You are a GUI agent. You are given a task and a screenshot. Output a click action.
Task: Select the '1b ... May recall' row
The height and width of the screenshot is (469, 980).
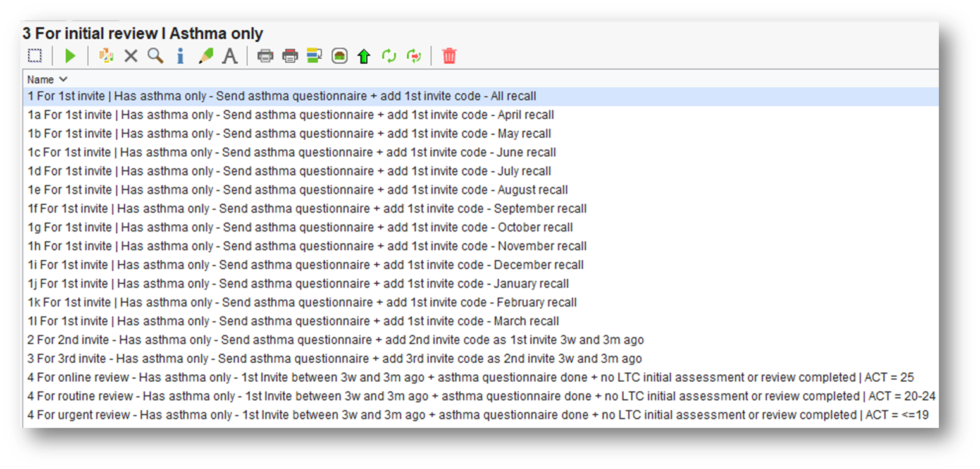(481, 134)
